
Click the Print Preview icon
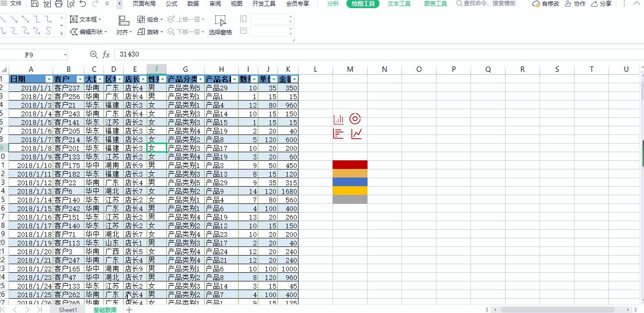click(x=71, y=4)
